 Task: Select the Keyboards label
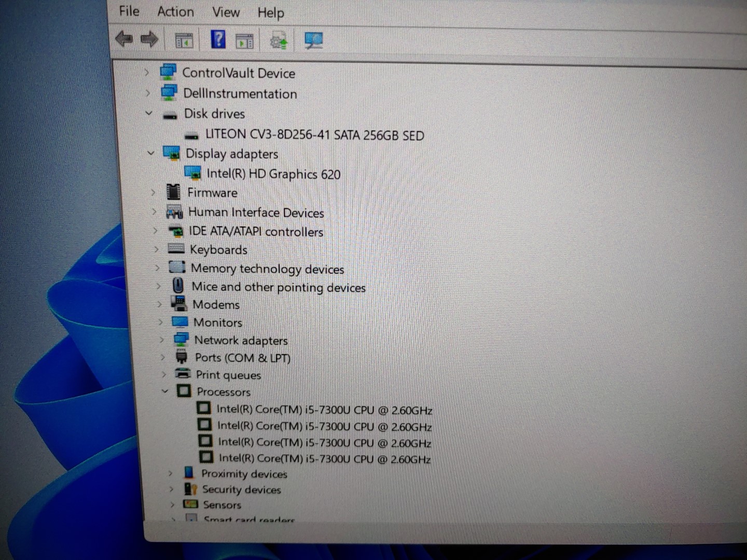pyautogui.click(x=218, y=250)
